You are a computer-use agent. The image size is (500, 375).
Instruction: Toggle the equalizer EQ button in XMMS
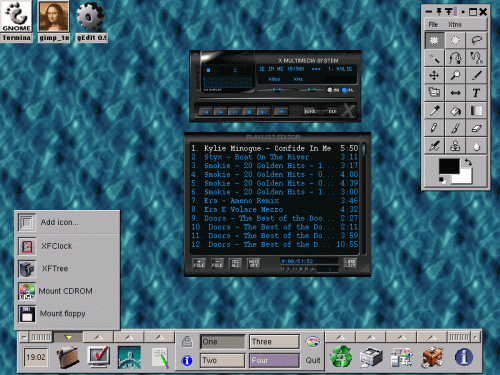332,90
